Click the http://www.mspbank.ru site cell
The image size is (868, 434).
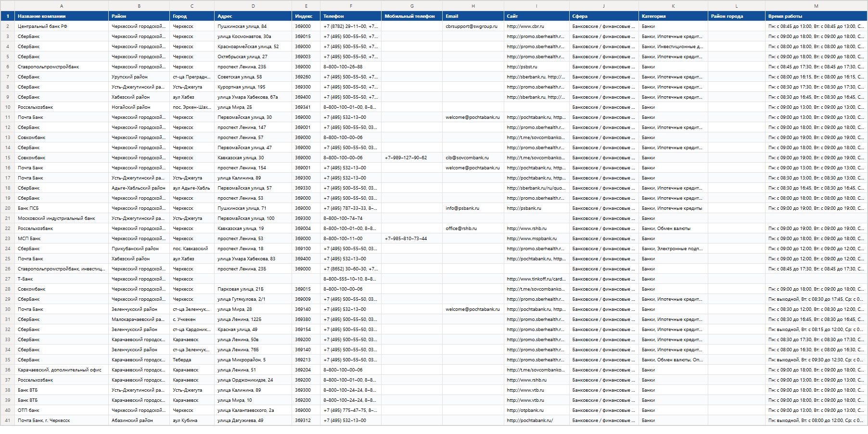coord(536,239)
